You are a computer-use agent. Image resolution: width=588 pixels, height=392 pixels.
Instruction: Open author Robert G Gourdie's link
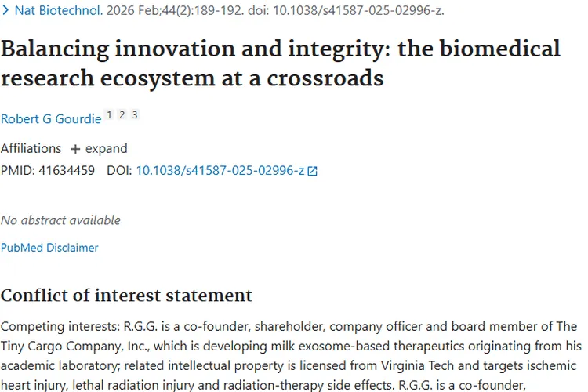click(51, 118)
